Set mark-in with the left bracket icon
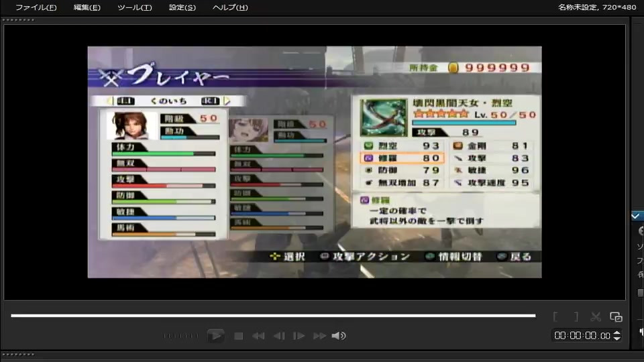The image size is (644, 362). coord(555,316)
